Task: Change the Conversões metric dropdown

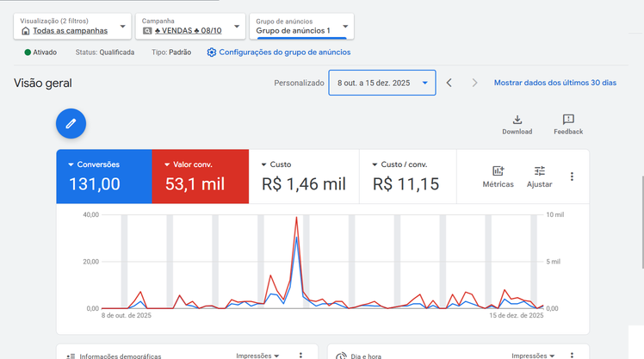Action: pyautogui.click(x=94, y=164)
